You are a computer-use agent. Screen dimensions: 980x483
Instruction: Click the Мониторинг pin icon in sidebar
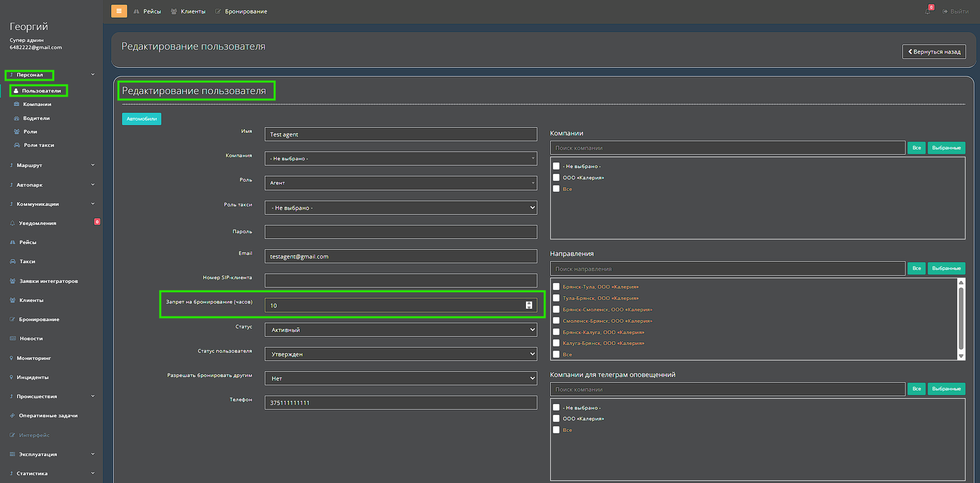click(x=11, y=358)
